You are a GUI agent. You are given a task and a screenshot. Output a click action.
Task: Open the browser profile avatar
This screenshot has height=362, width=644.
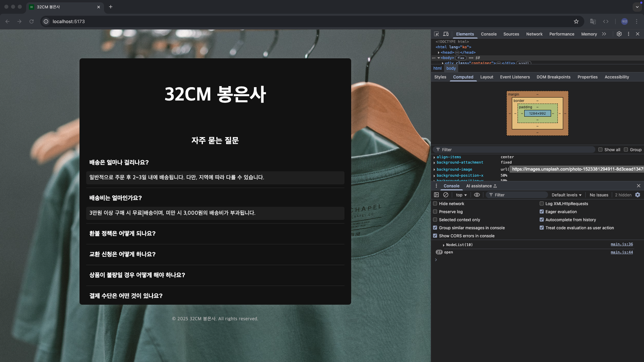625,21
